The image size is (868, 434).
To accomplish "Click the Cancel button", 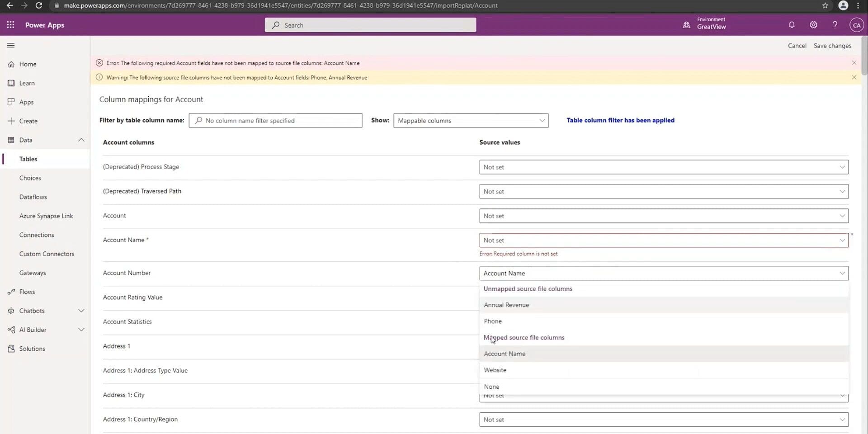I will [x=797, y=46].
